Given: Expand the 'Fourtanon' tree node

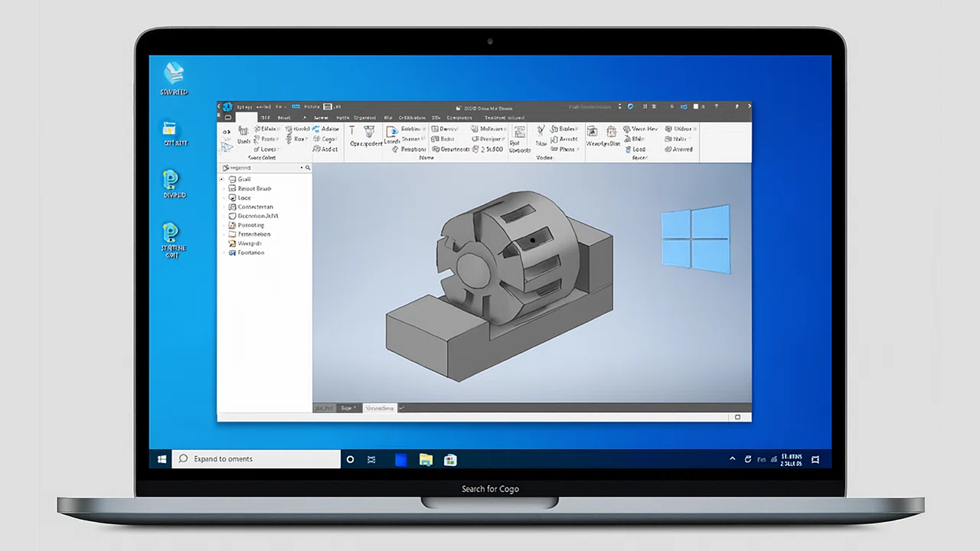Looking at the screenshot, I should (224, 253).
